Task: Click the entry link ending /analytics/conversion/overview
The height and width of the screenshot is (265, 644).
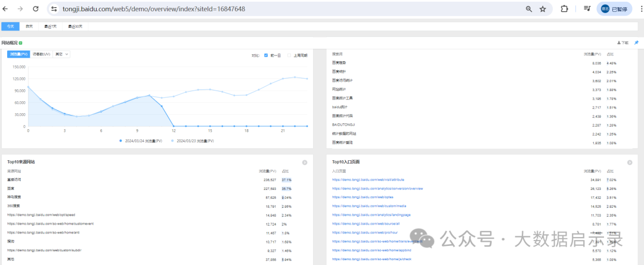Action: click(377, 188)
